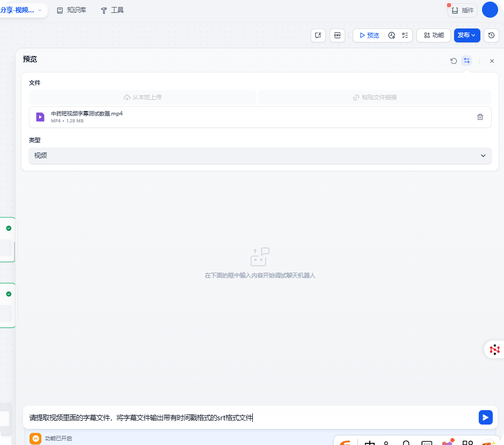504x445 pixels.
Task: Toggle the preview input settings icon
Action: click(467, 61)
